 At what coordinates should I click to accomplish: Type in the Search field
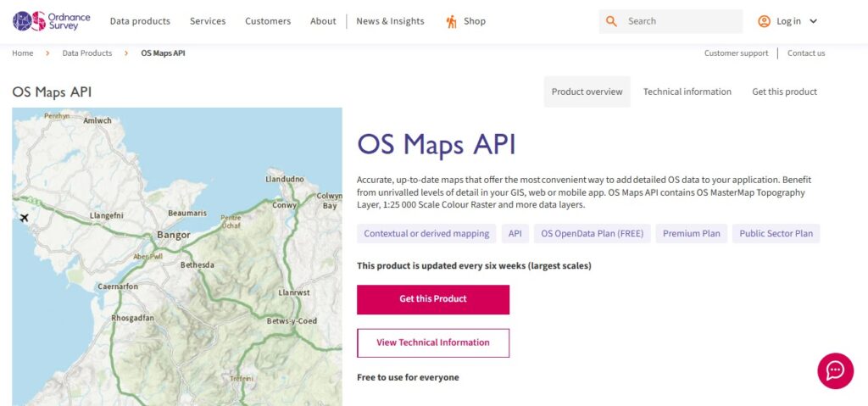coord(682,21)
